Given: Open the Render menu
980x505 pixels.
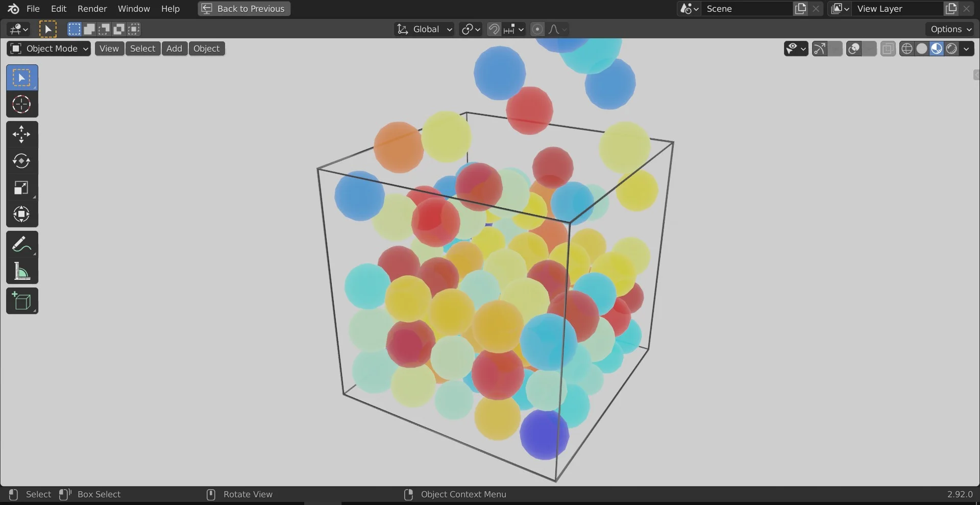Looking at the screenshot, I should coord(92,9).
